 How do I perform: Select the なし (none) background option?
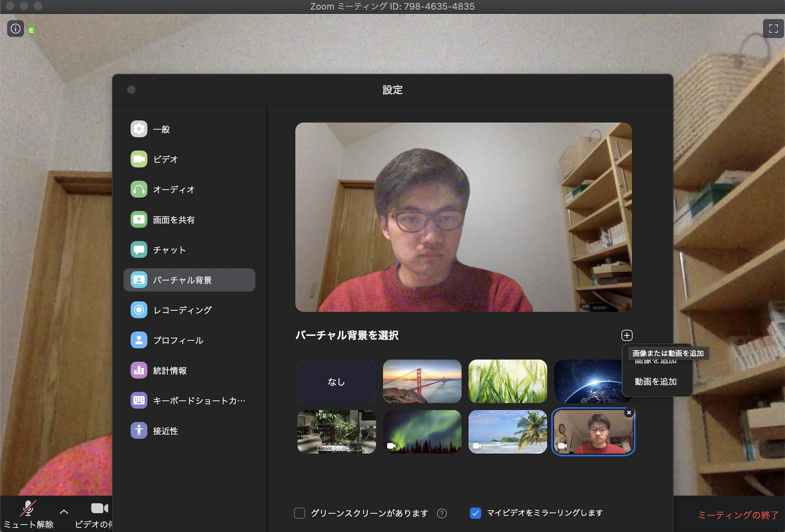point(336,381)
